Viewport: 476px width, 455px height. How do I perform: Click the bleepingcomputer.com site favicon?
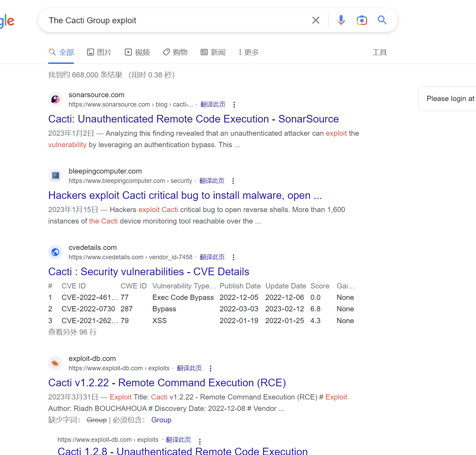(x=55, y=176)
